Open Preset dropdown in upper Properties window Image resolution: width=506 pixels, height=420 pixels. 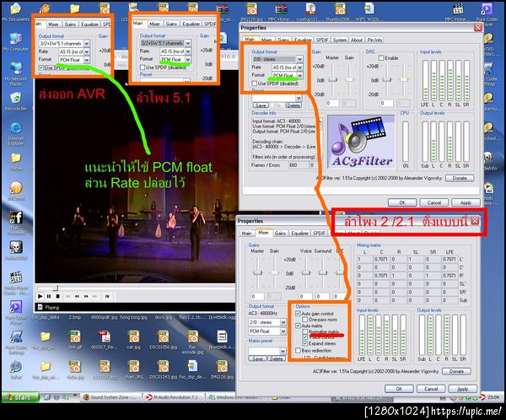(x=299, y=98)
